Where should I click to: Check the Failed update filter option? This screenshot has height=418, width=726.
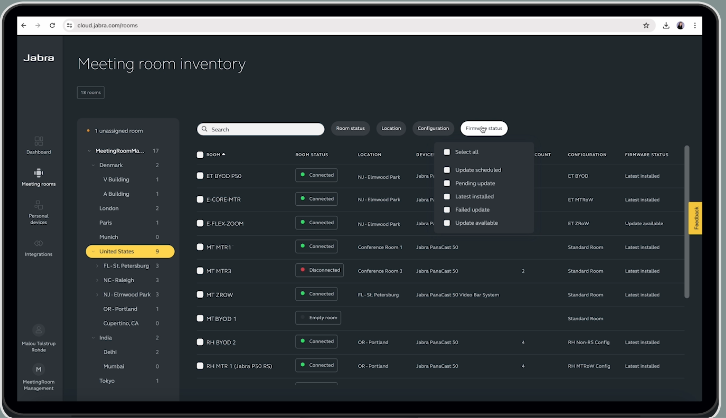click(447, 209)
